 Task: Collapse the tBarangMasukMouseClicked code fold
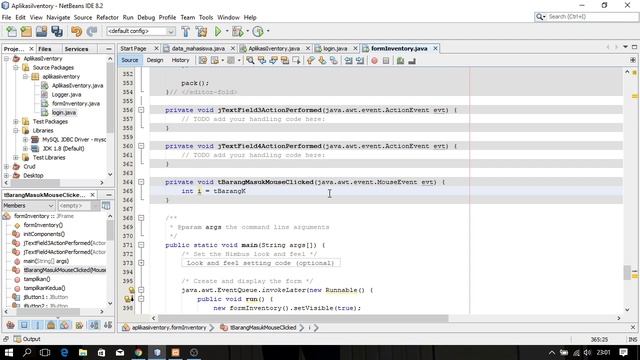point(141,182)
